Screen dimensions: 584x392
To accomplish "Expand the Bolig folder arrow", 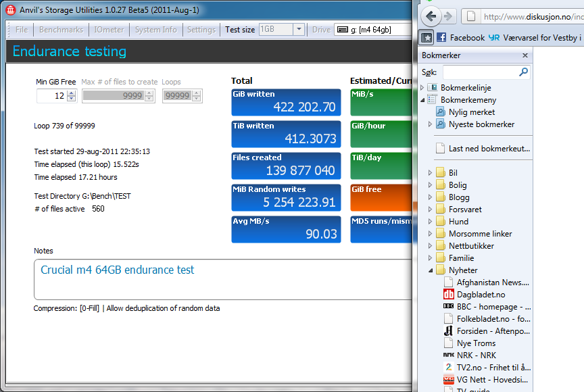I will click(x=430, y=185).
